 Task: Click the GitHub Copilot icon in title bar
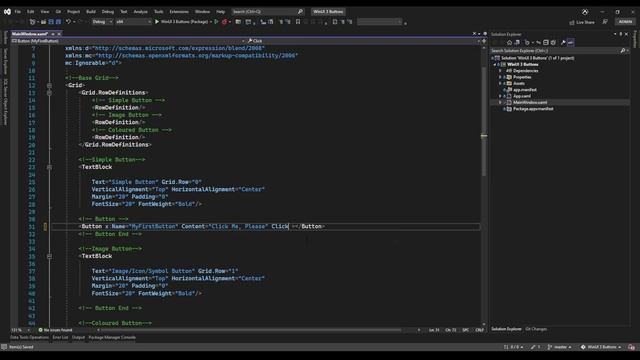pyautogui.click(x=585, y=12)
